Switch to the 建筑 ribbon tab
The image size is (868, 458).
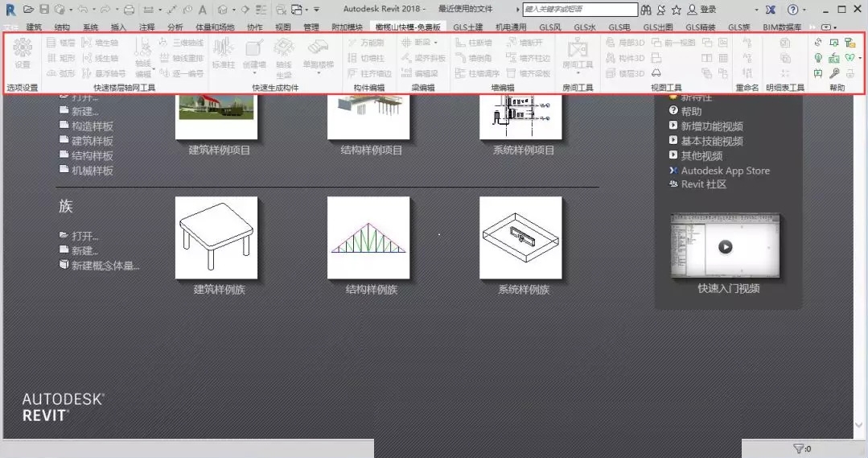(34, 27)
